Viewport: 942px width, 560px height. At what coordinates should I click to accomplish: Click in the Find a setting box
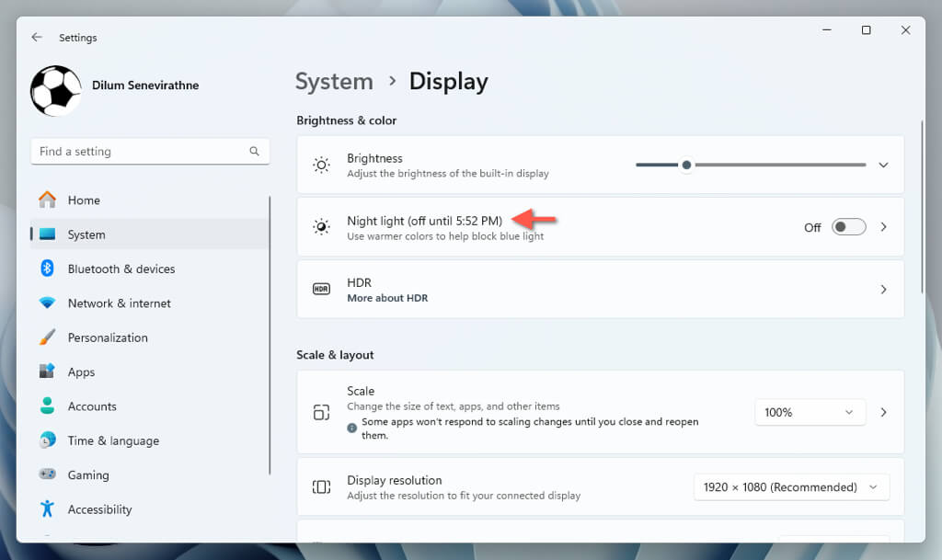point(150,151)
